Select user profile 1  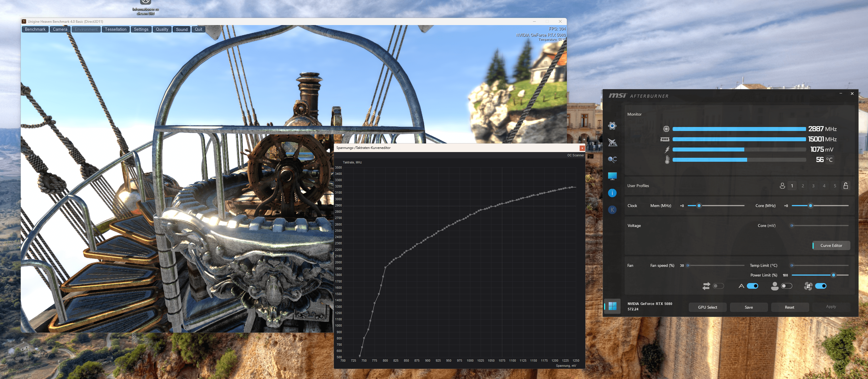792,186
